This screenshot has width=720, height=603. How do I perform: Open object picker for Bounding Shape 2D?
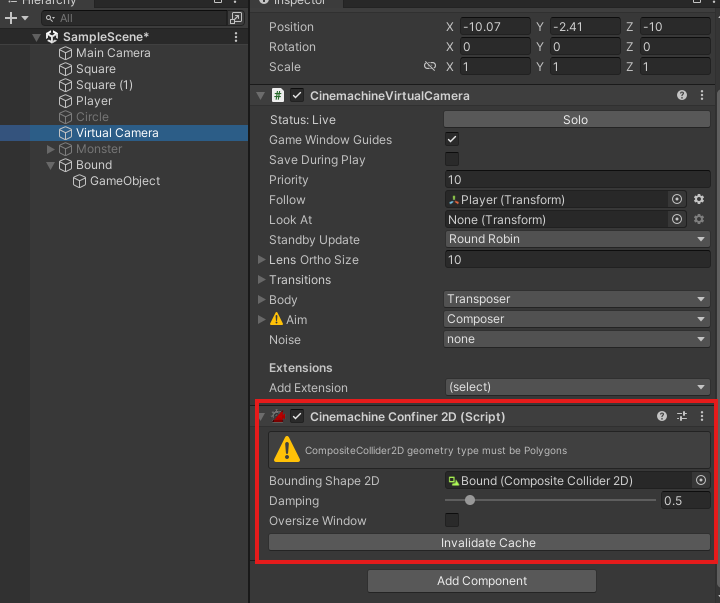pos(701,480)
